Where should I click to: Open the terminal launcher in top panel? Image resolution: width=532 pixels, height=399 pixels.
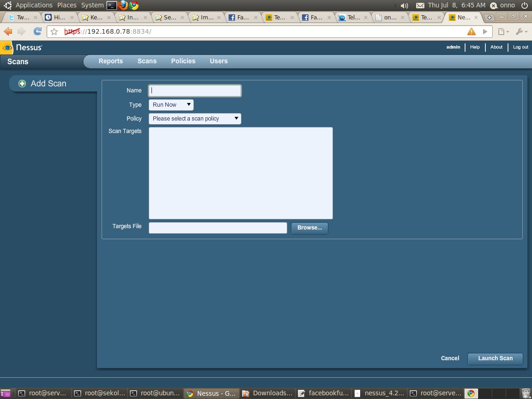[111, 5]
